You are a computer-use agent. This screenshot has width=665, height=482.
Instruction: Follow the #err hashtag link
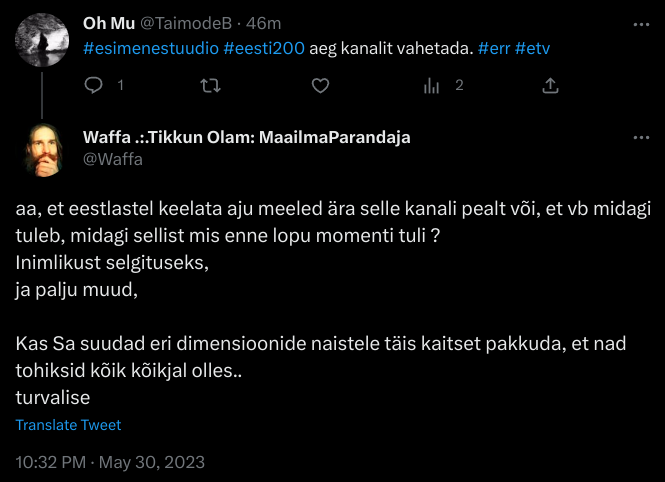tap(493, 49)
